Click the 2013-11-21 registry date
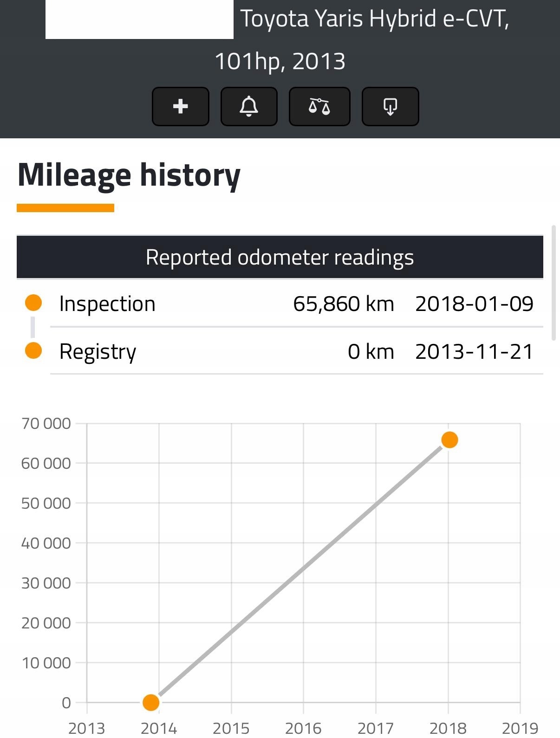 tap(474, 351)
